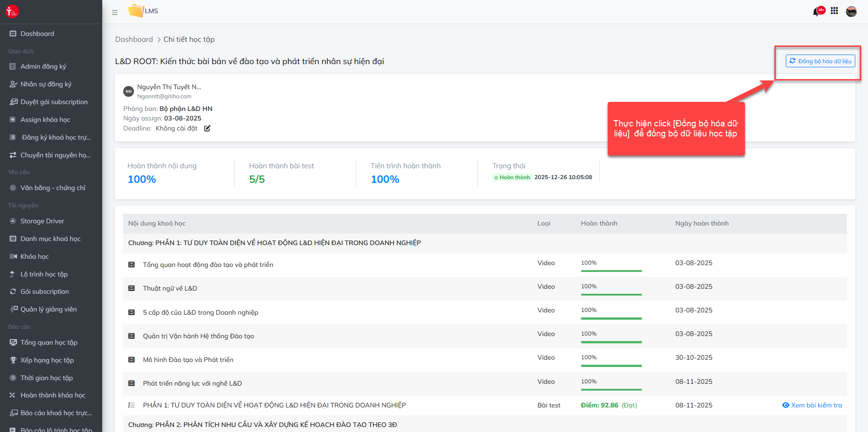Screen dimensions: 868x432
Task: Click progress bar for Thuật ngữ về L&D
Action: click(x=611, y=294)
